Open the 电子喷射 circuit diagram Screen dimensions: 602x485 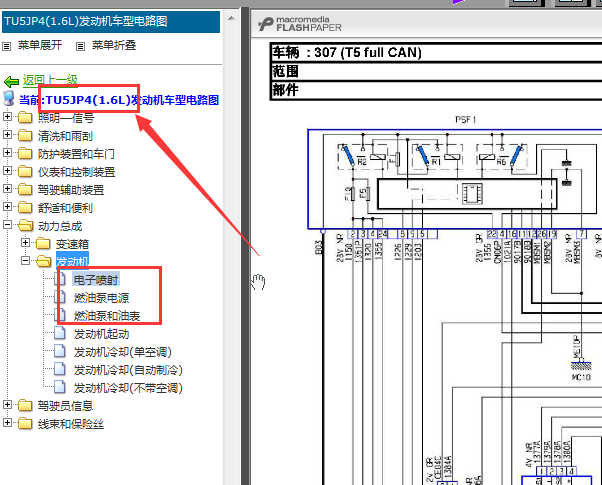click(x=96, y=280)
